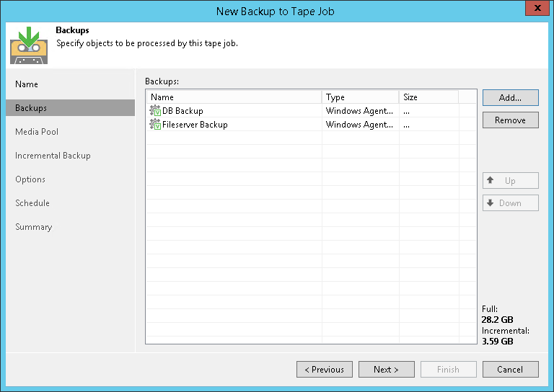Cancel the tape job wizard

(510, 370)
